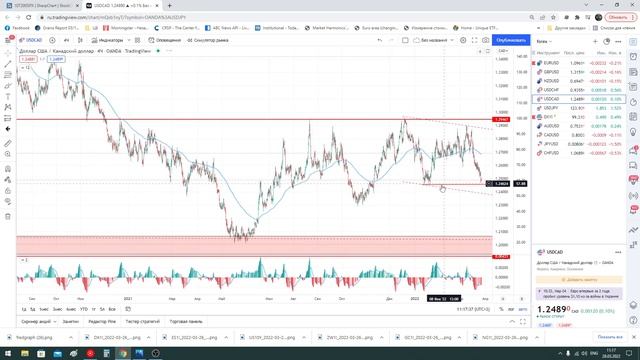Select the trend line drawing tool
The width and height of the screenshot is (640, 360).
8,64
